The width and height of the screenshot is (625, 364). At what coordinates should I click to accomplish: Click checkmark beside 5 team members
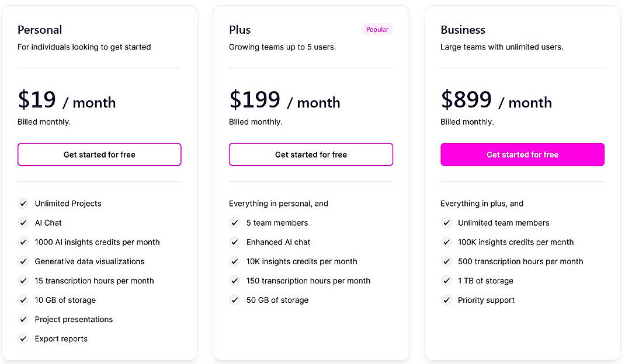coord(235,223)
